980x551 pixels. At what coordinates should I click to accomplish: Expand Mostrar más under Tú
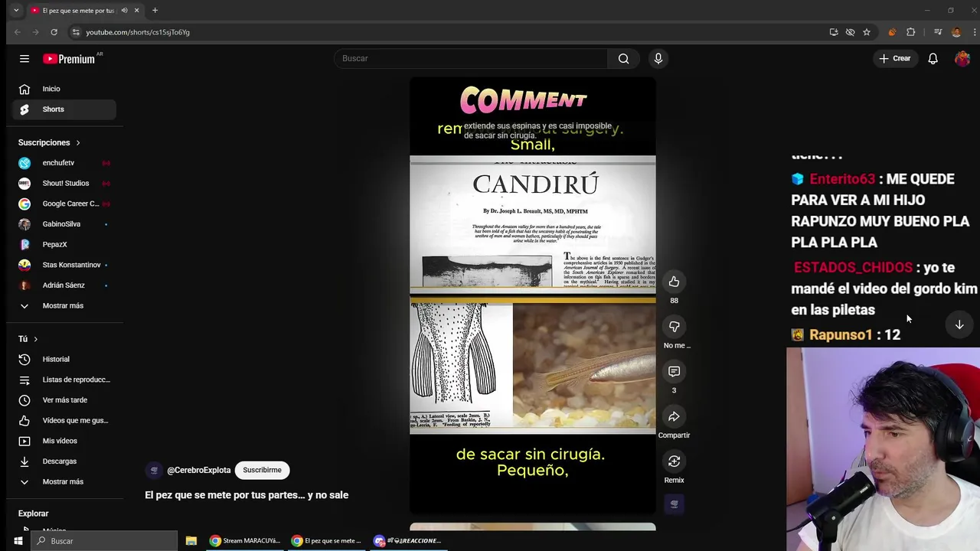pos(64,482)
